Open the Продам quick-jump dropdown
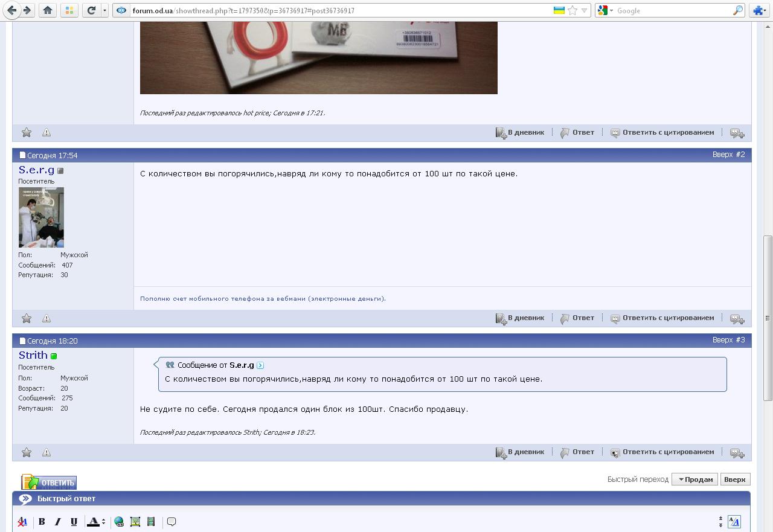This screenshot has width=773, height=532. 694,479
